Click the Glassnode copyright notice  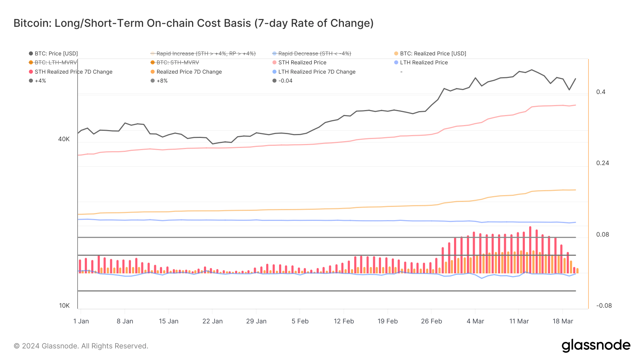pos(81,346)
